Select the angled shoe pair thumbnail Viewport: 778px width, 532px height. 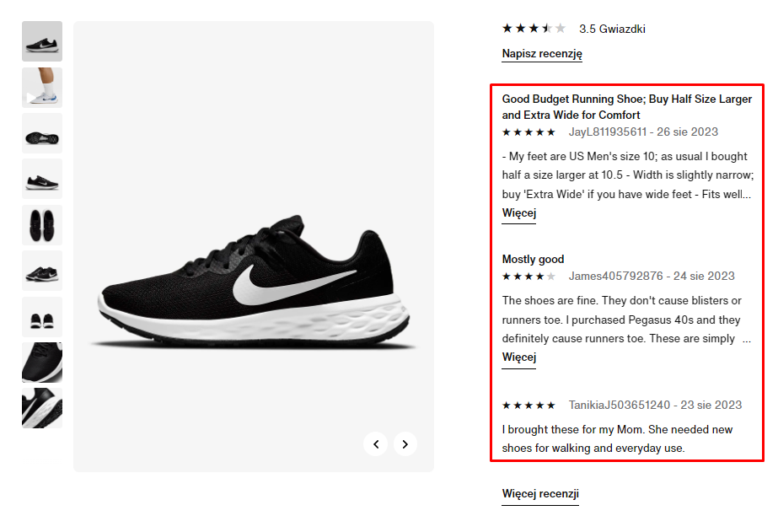(42, 271)
